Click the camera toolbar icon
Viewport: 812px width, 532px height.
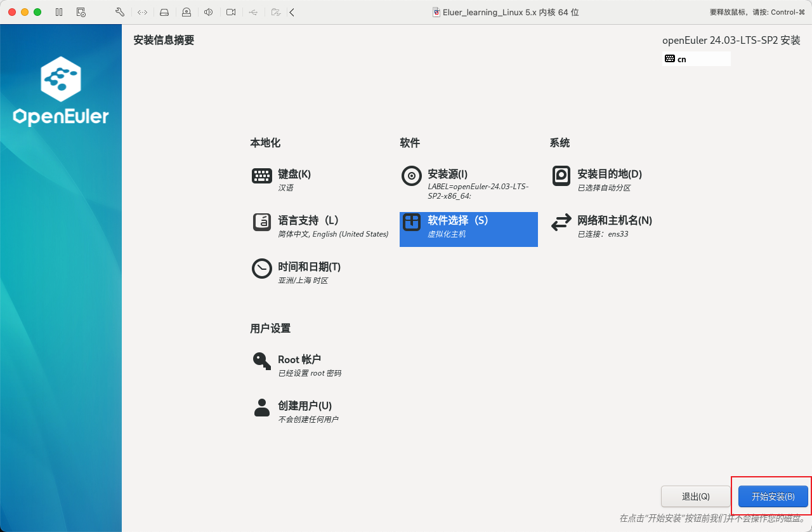point(231,12)
